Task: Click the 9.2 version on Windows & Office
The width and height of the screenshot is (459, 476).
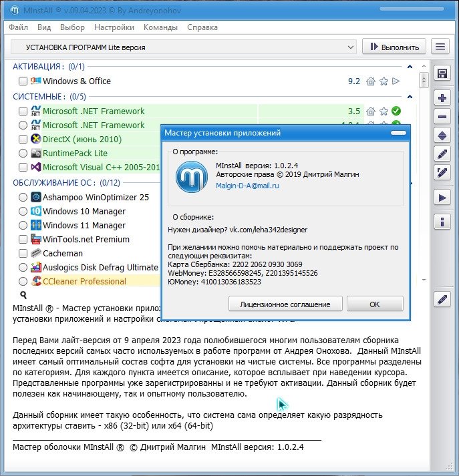Action: [x=354, y=81]
